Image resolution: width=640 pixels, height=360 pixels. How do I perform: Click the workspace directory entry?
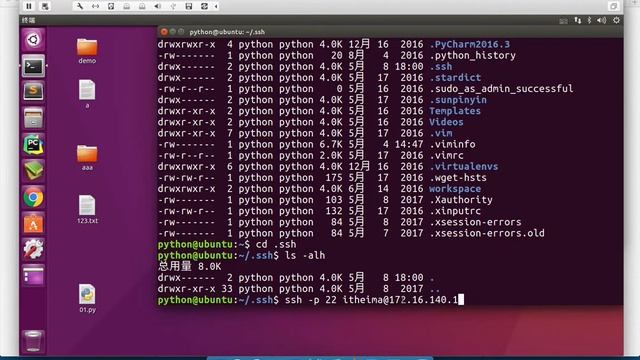coord(455,189)
